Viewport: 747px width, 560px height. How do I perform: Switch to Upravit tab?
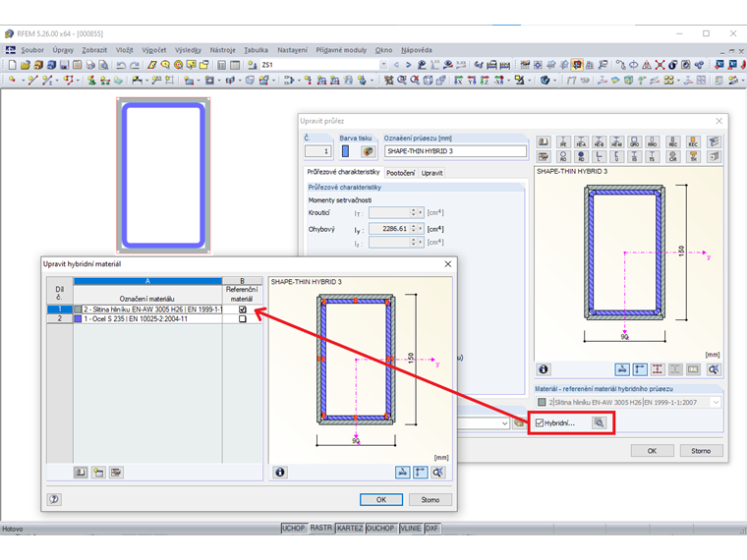[431, 173]
